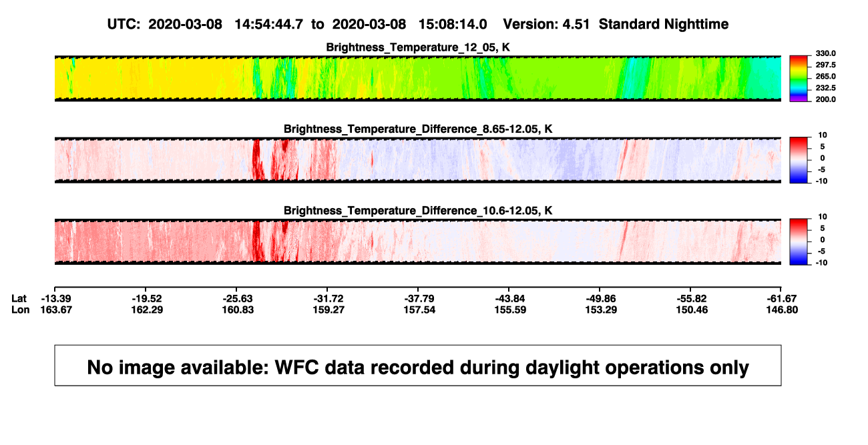The width and height of the screenshot is (868, 445).
Task: Click the 'Lon' axis label
Action: coord(20,310)
